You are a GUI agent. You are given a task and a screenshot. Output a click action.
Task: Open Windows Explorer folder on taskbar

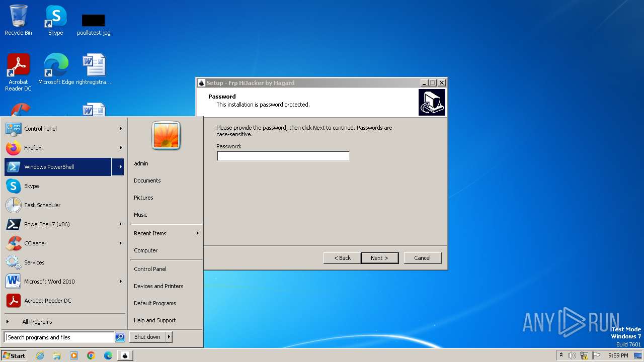(x=57, y=355)
